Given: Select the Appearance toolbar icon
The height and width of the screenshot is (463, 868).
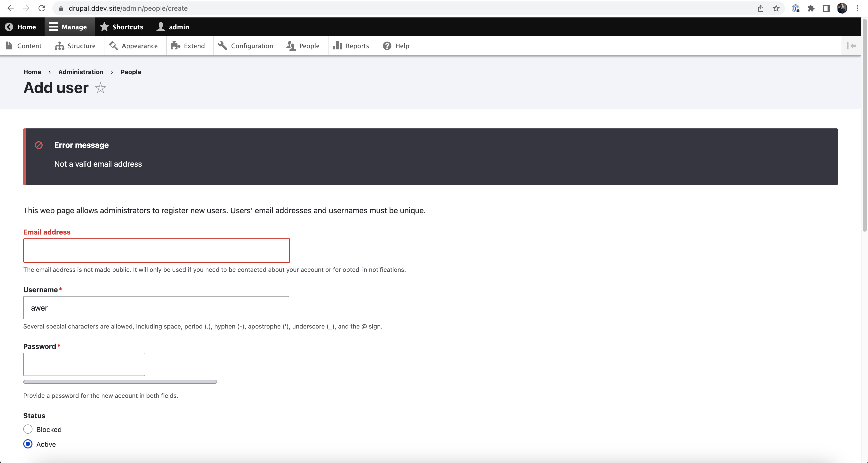Looking at the screenshot, I should (113, 46).
